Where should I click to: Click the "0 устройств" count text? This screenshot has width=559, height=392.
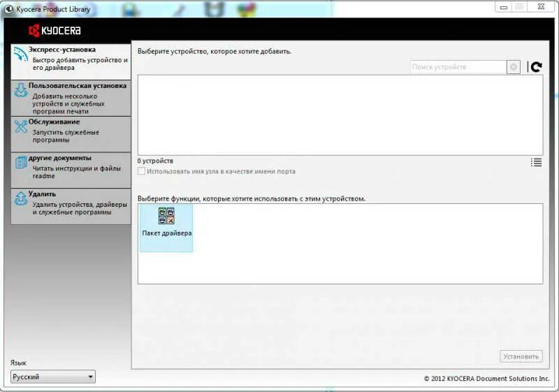pyautogui.click(x=155, y=161)
